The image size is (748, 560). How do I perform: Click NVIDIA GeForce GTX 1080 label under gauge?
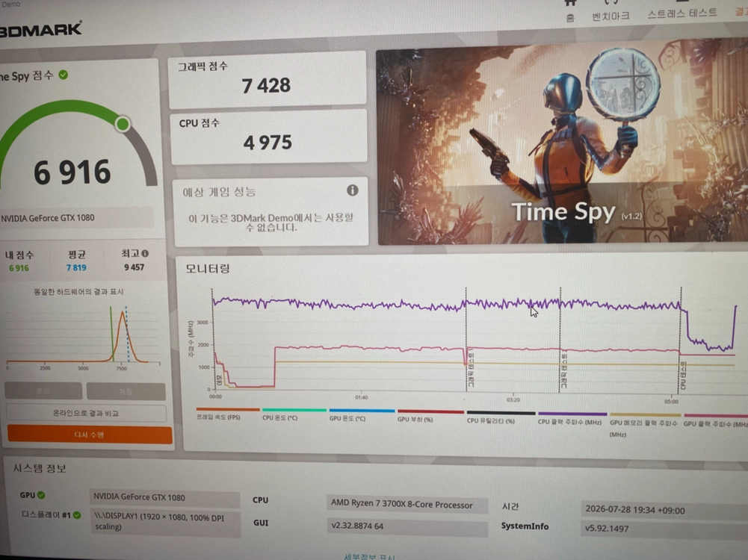point(48,218)
